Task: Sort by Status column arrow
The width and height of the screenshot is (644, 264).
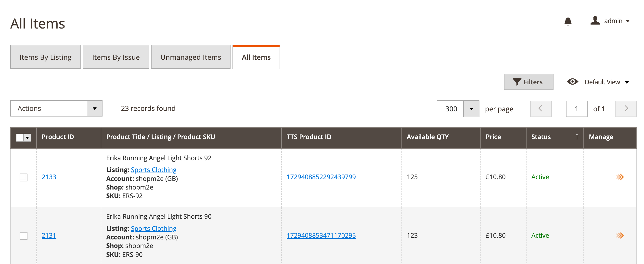Action: (x=577, y=137)
